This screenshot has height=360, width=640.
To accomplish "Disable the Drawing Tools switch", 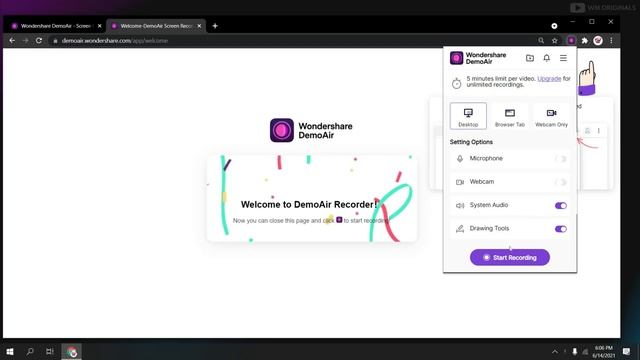I will (x=561, y=229).
